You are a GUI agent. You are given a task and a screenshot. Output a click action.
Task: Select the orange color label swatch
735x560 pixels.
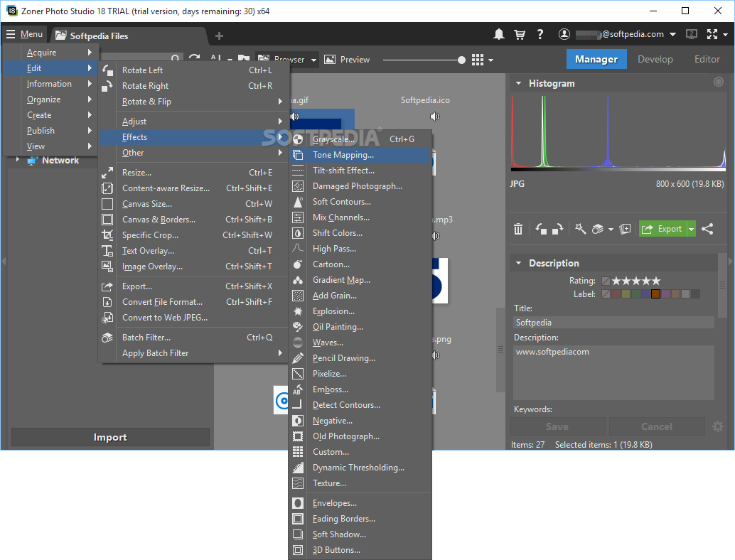pyautogui.click(x=655, y=294)
